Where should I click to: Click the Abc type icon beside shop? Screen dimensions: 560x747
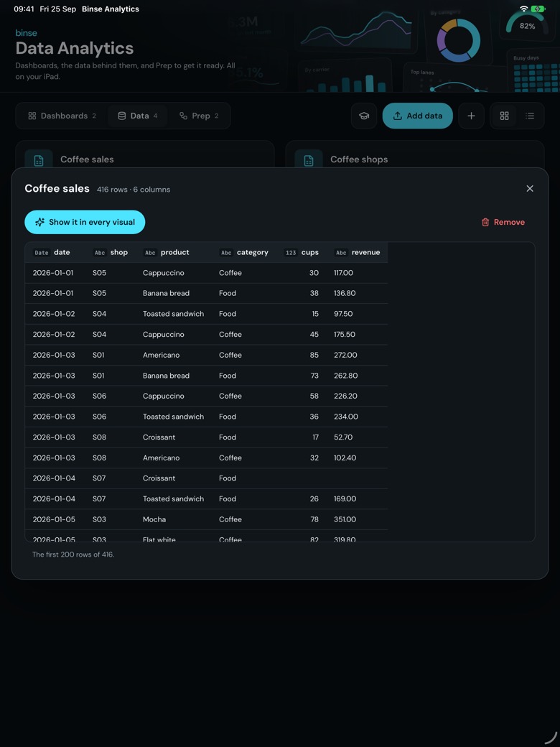point(100,253)
